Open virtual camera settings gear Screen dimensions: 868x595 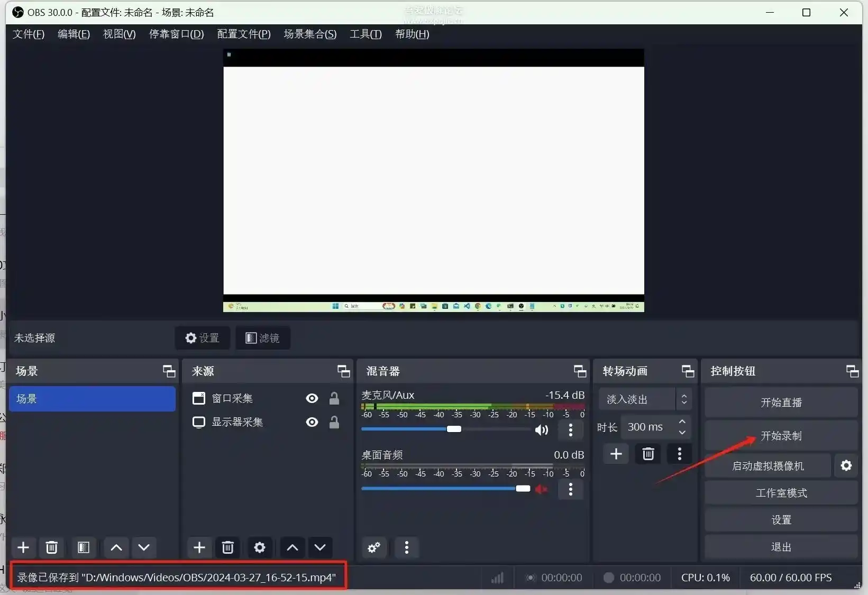846,465
